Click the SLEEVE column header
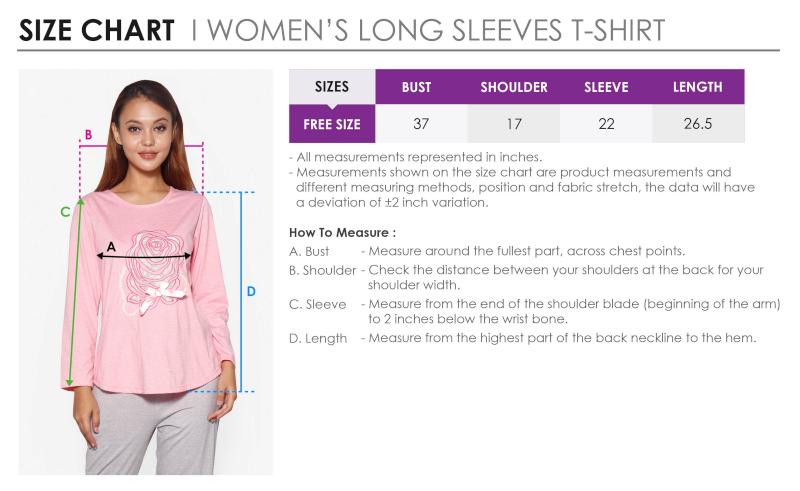800x491 pixels. point(606,87)
